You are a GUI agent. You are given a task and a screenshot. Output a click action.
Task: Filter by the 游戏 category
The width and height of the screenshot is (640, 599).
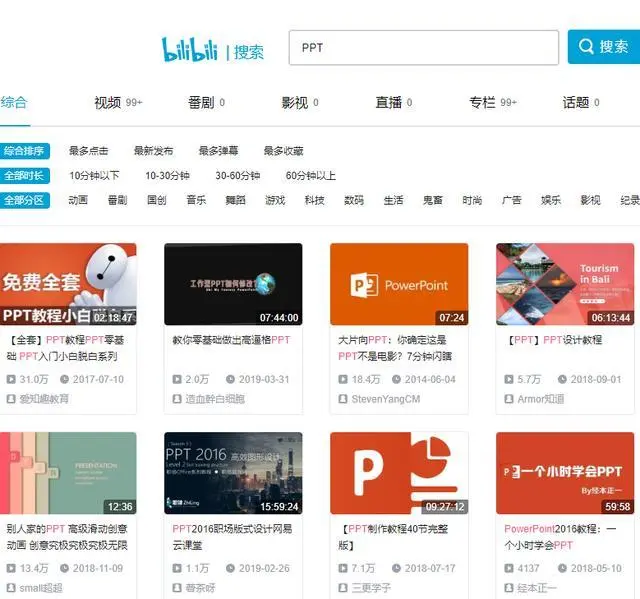click(275, 200)
